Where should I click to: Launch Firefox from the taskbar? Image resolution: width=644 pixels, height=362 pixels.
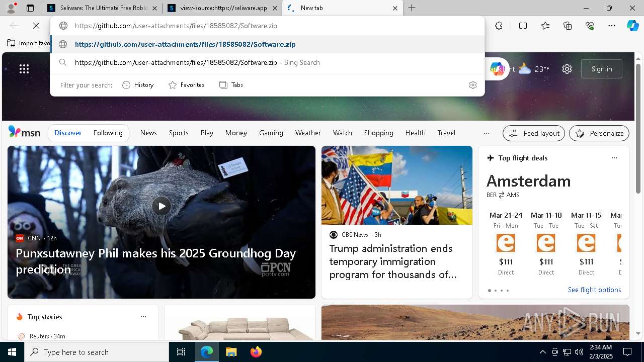[256, 352]
